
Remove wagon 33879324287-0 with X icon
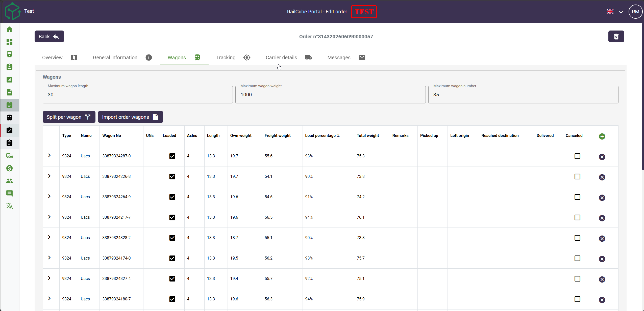(602, 157)
